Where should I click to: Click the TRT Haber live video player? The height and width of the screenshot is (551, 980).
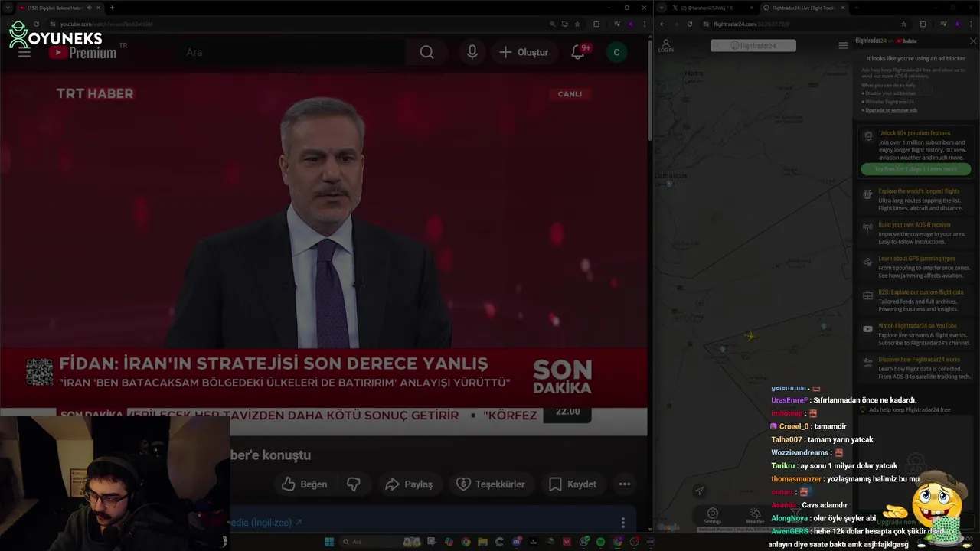click(324, 253)
